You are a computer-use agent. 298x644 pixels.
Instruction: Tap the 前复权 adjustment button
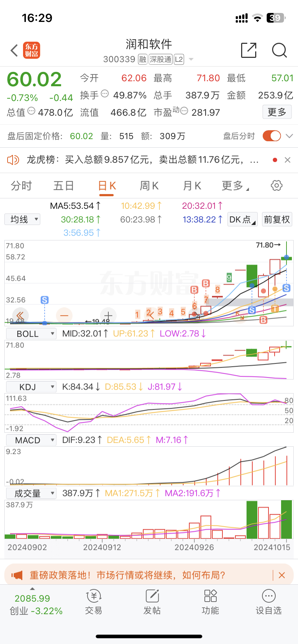coord(277,219)
